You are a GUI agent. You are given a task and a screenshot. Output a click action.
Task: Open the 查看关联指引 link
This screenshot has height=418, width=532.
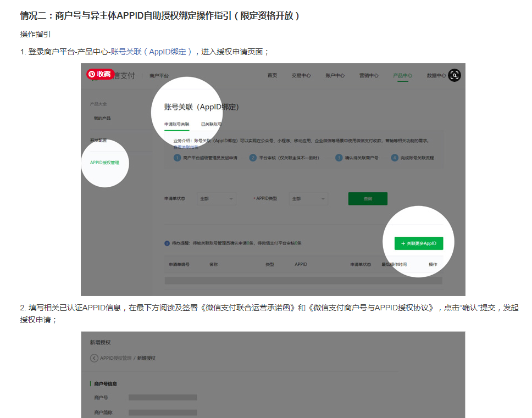click(186, 147)
